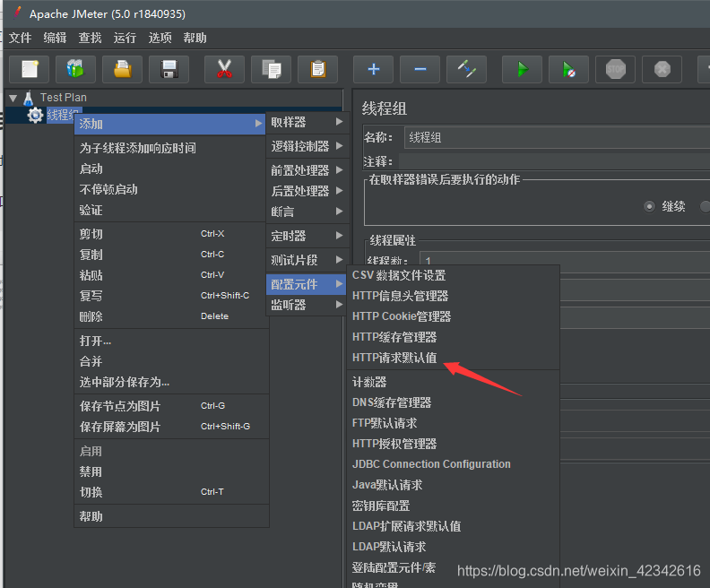Click the Save floppy disk icon

[169, 69]
